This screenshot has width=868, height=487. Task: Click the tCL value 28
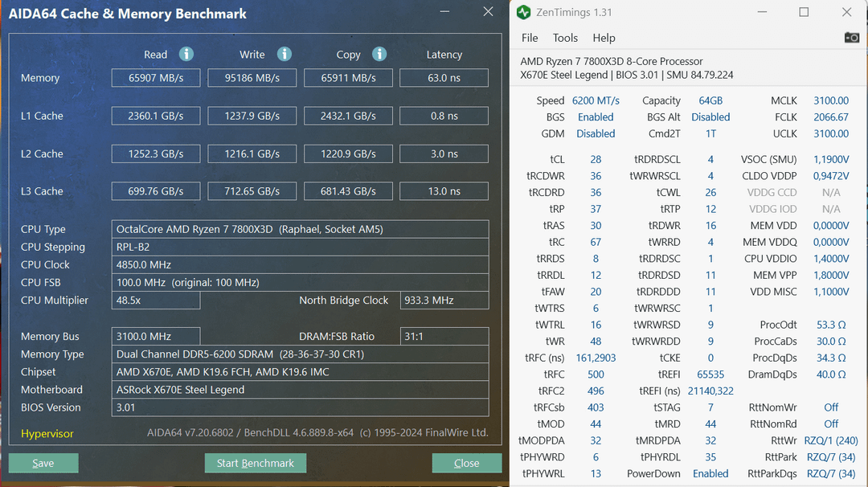(596, 159)
